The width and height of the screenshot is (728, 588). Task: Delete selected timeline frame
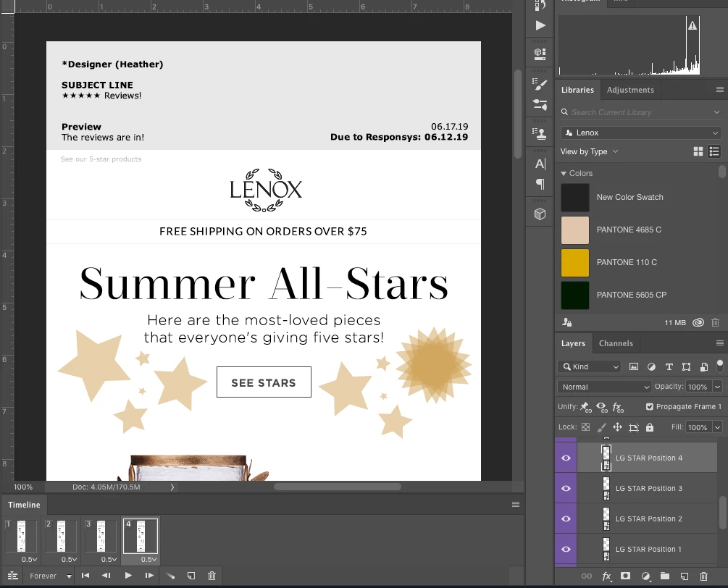[x=212, y=576]
